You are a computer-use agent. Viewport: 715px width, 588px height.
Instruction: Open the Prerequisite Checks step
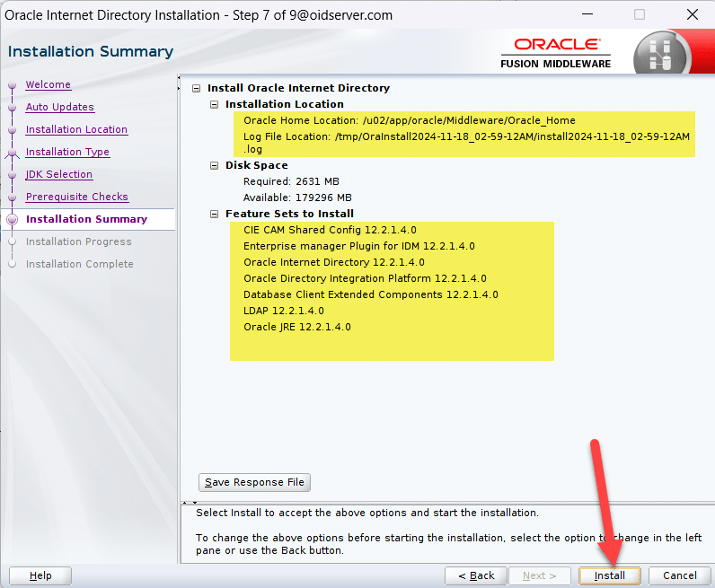pos(76,197)
